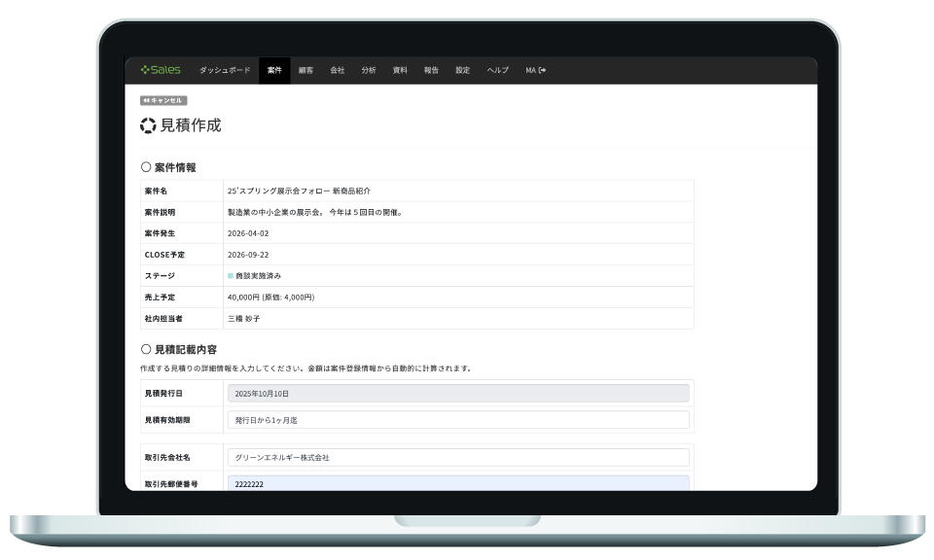934x560 pixels.
Task: Open the 会社 navigation item
Action: (338, 70)
